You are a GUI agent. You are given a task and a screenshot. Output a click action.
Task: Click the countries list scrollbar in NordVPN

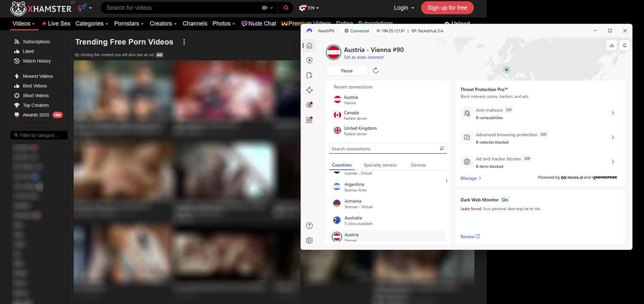pyautogui.click(x=447, y=181)
